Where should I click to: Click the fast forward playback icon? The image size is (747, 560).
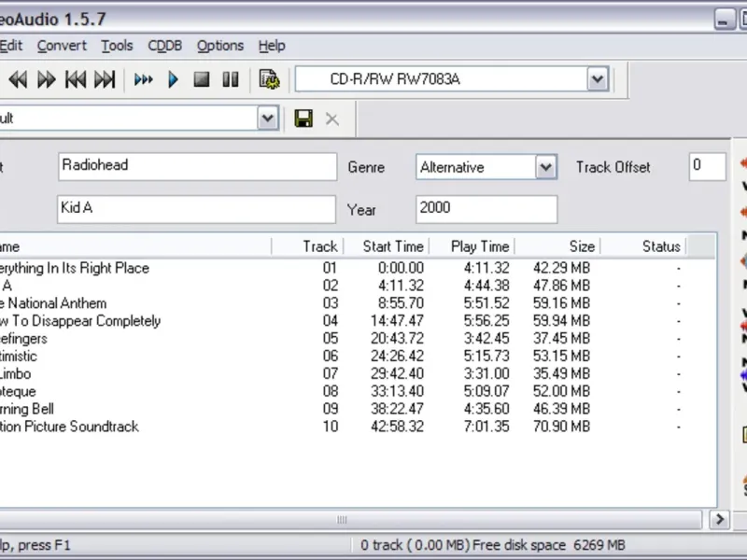click(46, 79)
